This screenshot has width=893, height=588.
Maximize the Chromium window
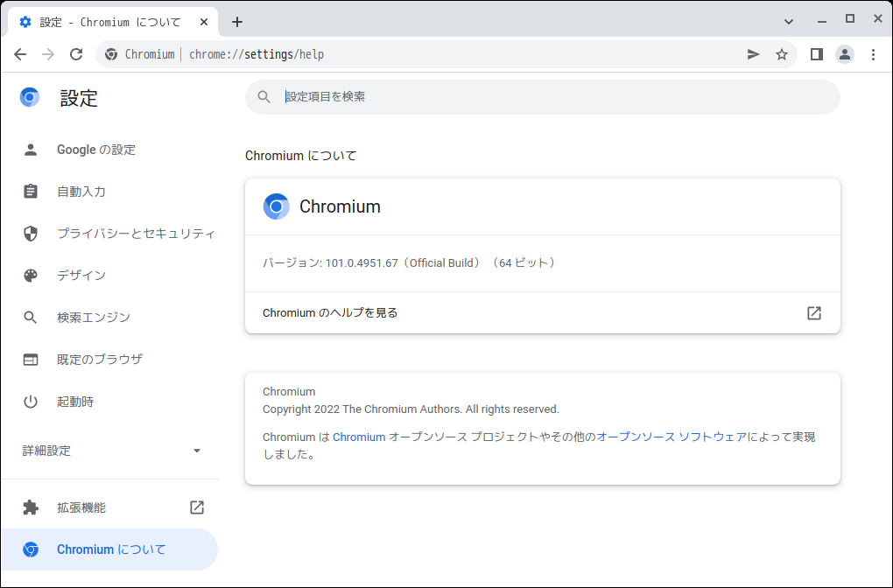click(850, 19)
